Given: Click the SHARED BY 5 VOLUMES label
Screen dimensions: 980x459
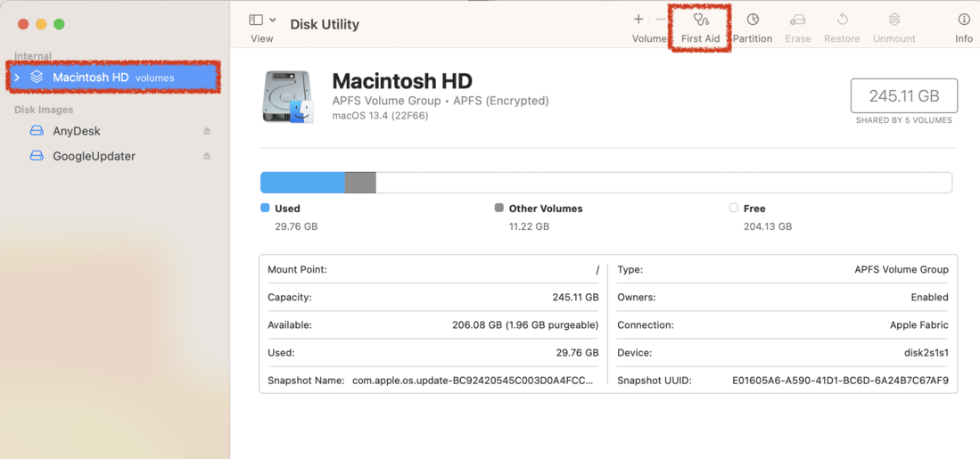Looking at the screenshot, I should click(904, 120).
